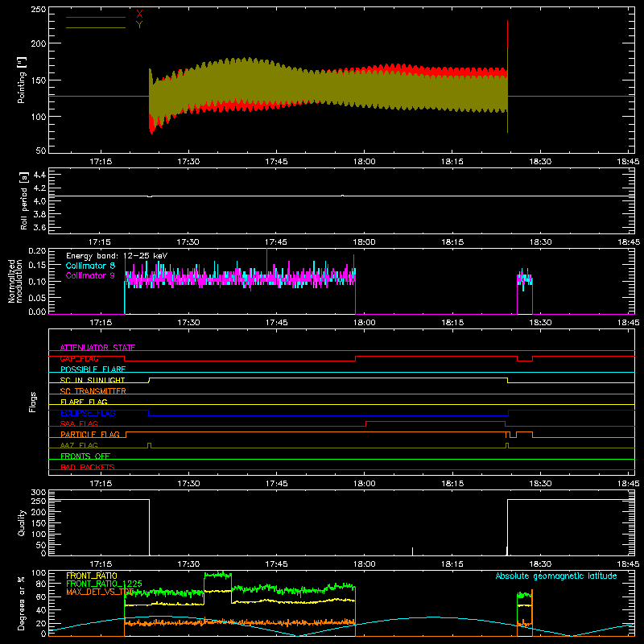Click 18:00 time label under the Pointing plot
The width and height of the screenshot is (644, 644).
tap(365, 162)
